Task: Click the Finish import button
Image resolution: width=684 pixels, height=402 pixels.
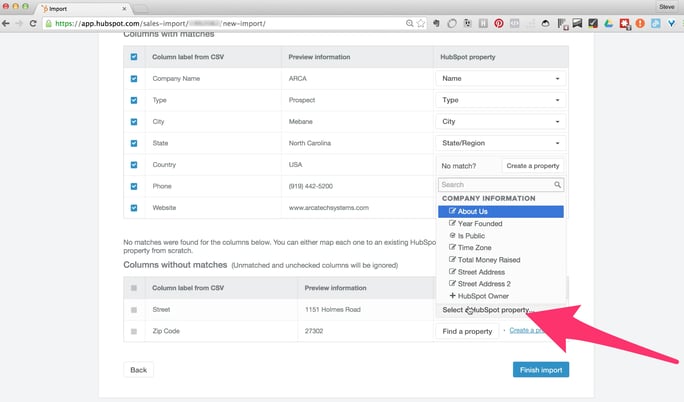Action: click(x=541, y=370)
